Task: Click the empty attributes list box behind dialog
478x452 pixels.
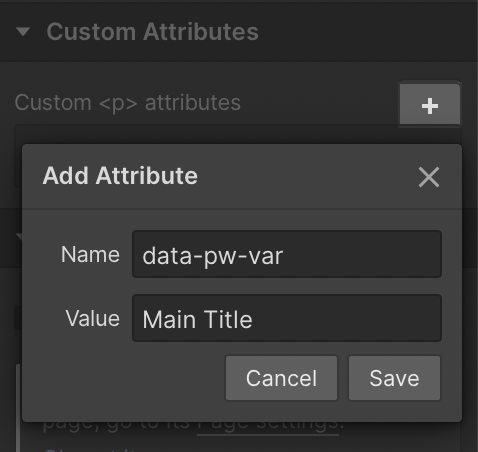Action: (238, 135)
